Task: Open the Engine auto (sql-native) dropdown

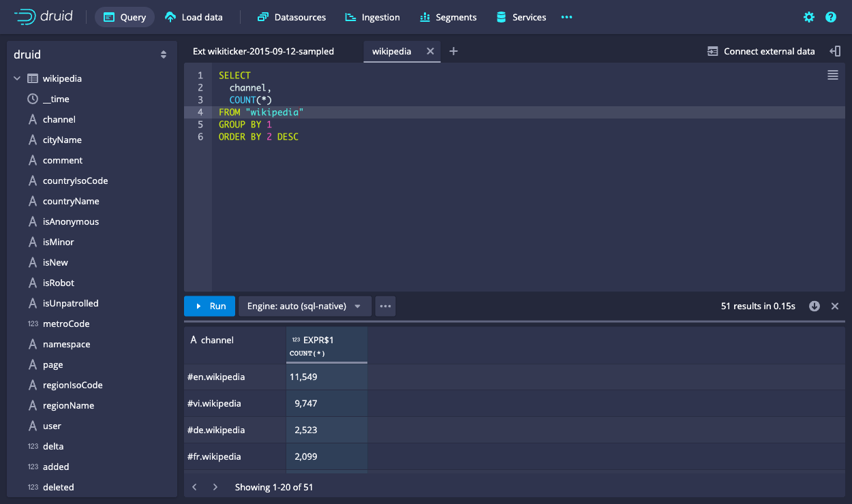Action: (305, 306)
